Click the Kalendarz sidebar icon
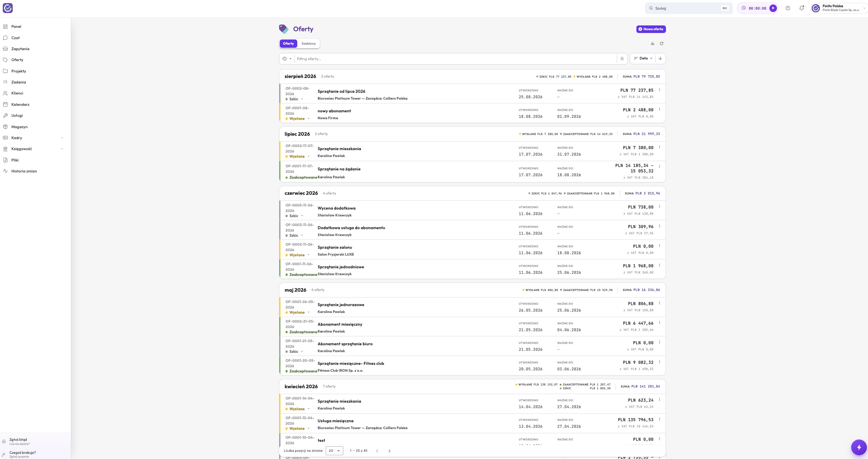The width and height of the screenshot is (868, 459). pyautogui.click(x=5, y=104)
